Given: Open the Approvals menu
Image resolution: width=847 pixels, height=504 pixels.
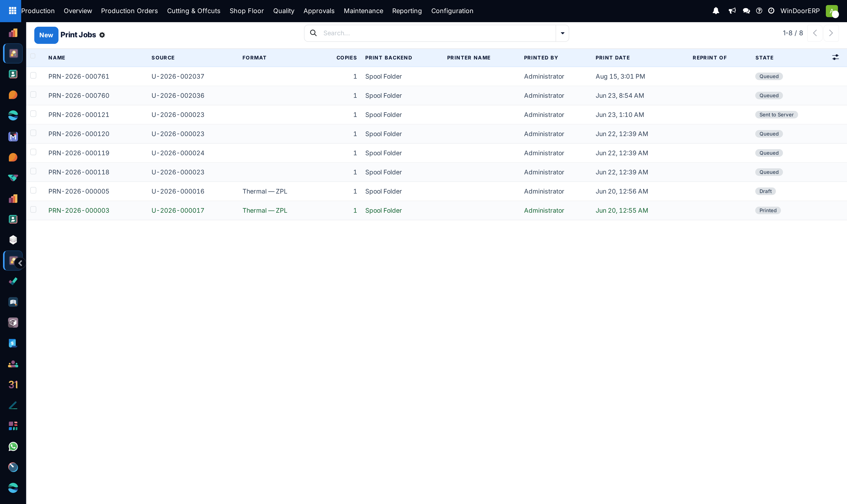Looking at the screenshot, I should (319, 11).
